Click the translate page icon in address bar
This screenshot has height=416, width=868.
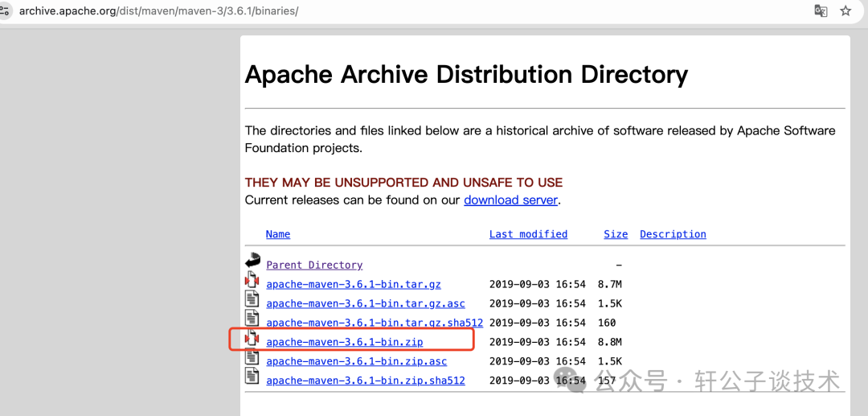pyautogui.click(x=821, y=11)
